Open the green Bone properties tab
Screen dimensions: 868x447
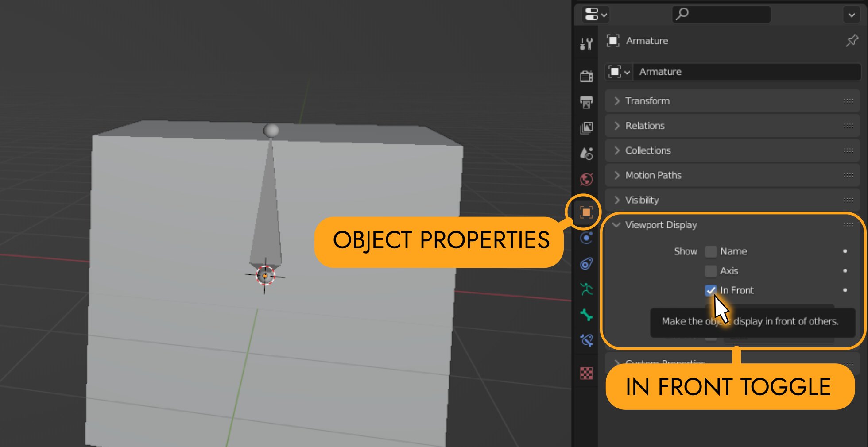586,315
